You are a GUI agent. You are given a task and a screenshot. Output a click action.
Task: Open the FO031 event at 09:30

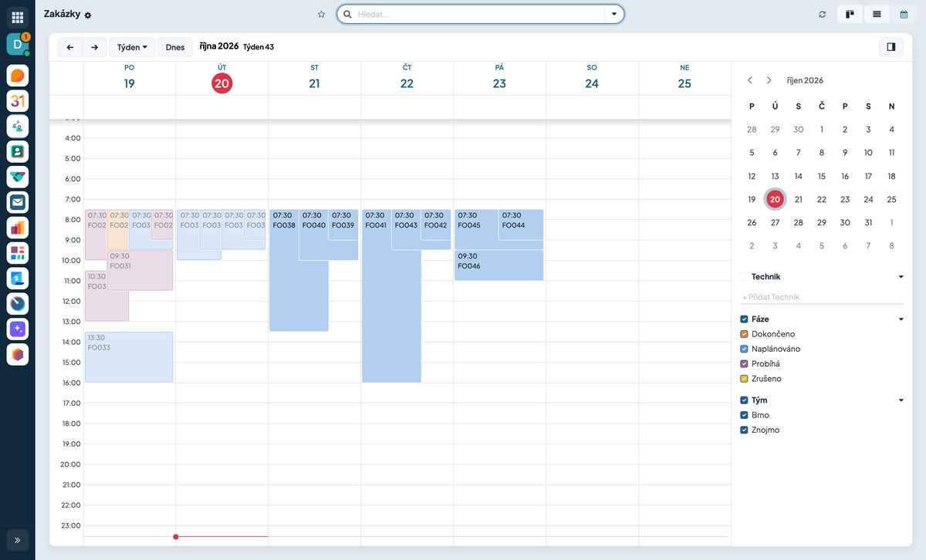(140, 270)
